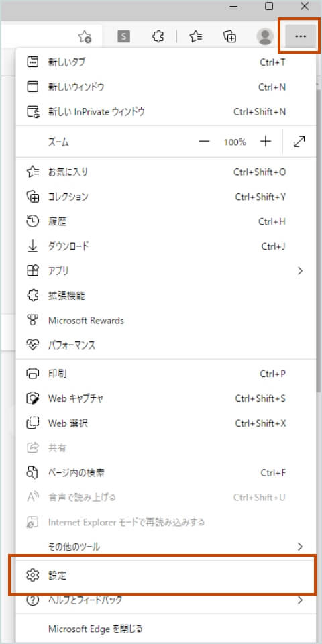The width and height of the screenshot is (322, 644).
Task: Select 設定 from the menu
Action: (x=166, y=576)
